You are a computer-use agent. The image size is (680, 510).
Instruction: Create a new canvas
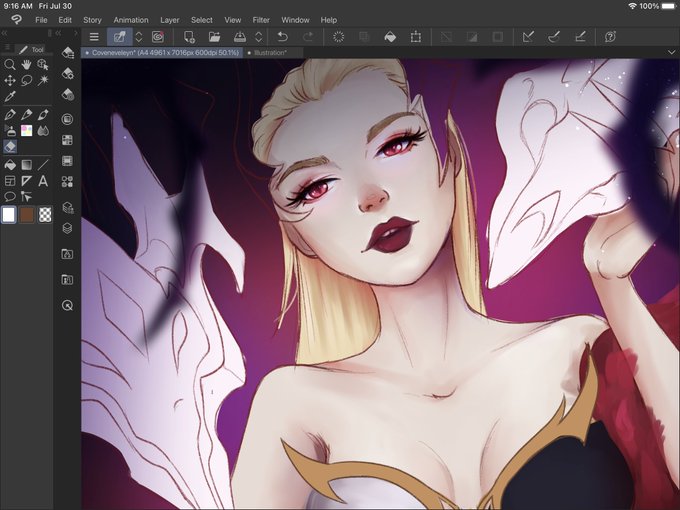click(189, 37)
